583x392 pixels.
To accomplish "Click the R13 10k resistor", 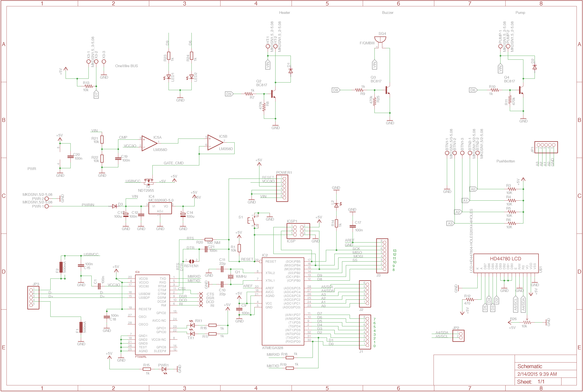I will (89, 86).
